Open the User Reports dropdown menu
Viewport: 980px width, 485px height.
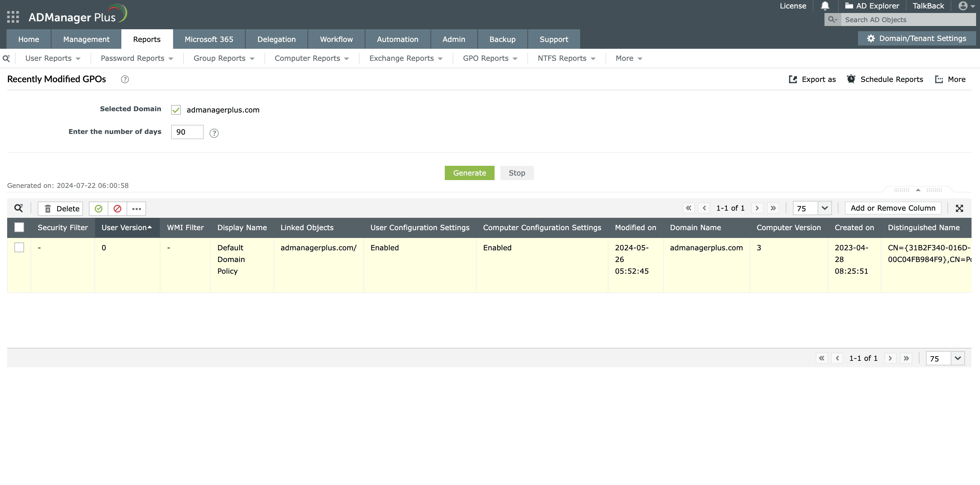52,58
